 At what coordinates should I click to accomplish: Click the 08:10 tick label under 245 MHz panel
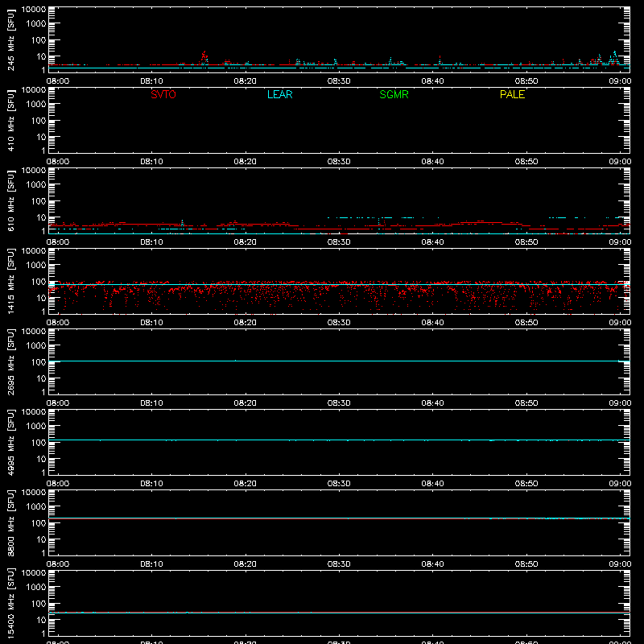[x=151, y=81]
